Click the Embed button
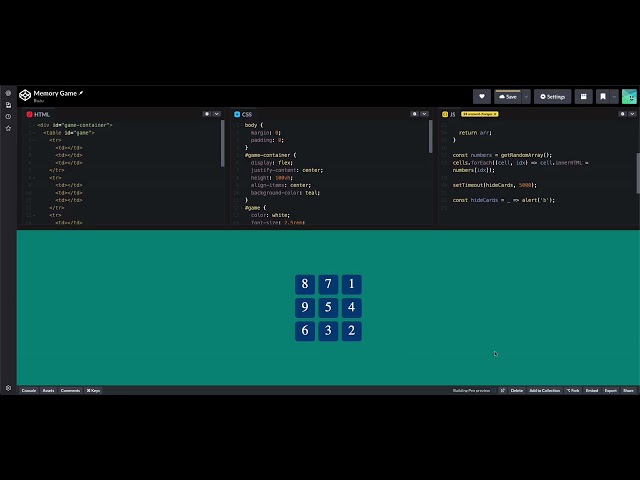This screenshot has height=480, width=640. (592, 391)
